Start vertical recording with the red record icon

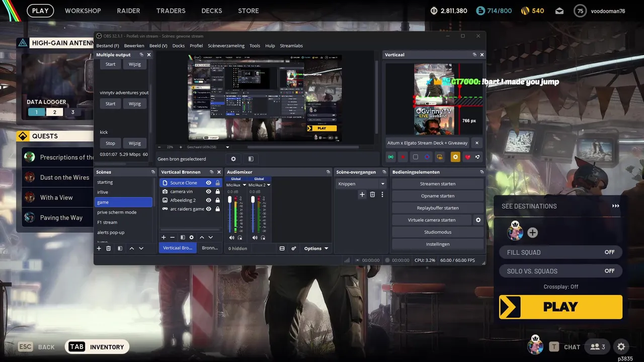(x=403, y=157)
